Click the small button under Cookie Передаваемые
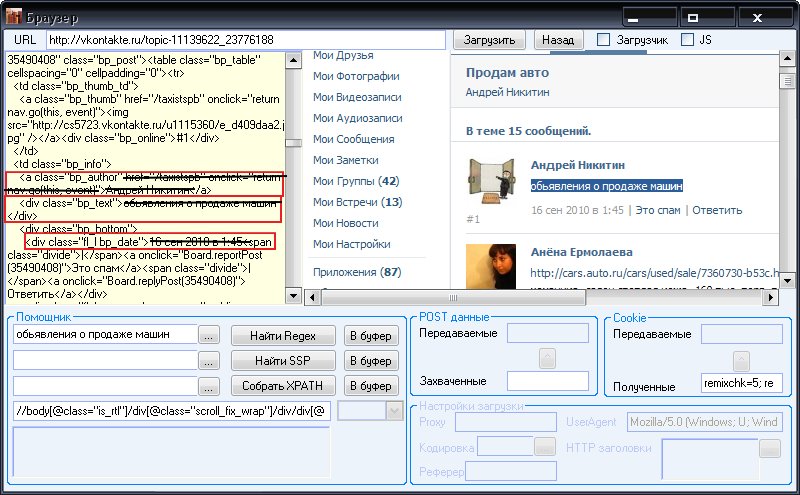The height and width of the screenshot is (495, 800). [741, 361]
